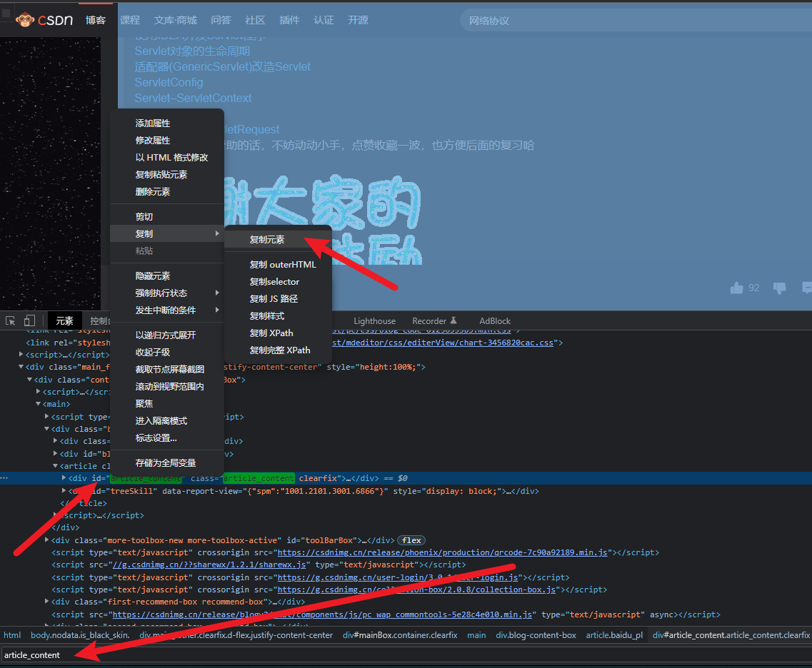Expand the toolBarBox div node
Screen dimensions: 812x668
coord(47,540)
